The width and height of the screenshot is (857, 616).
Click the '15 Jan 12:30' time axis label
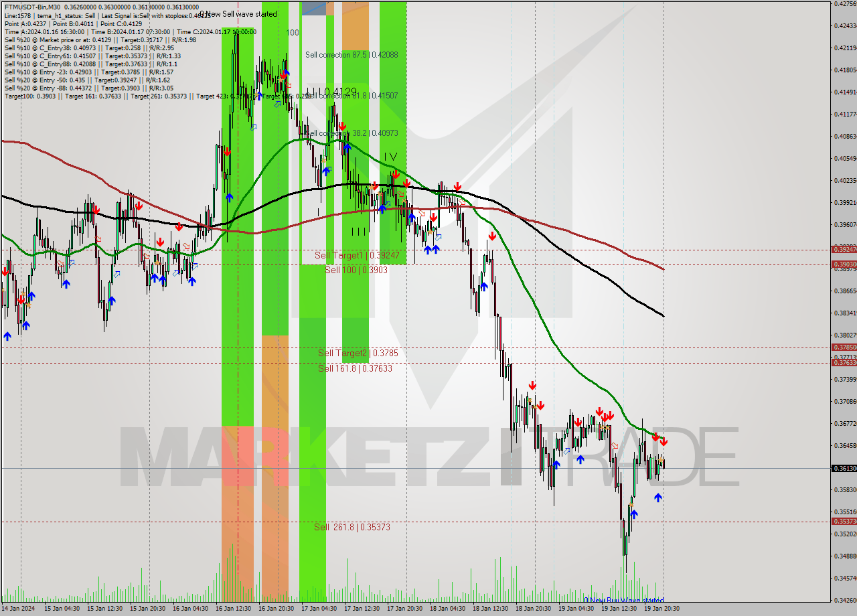(106, 609)
